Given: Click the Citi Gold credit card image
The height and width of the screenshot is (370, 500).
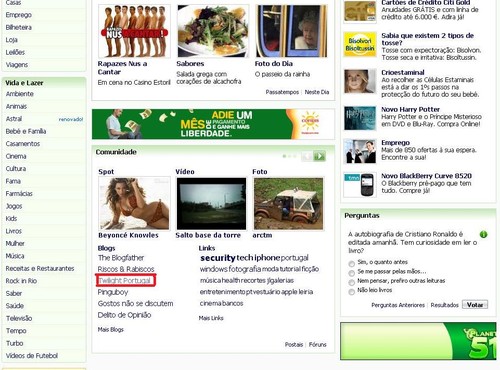Looking at the screenshot, I should 360,11.
